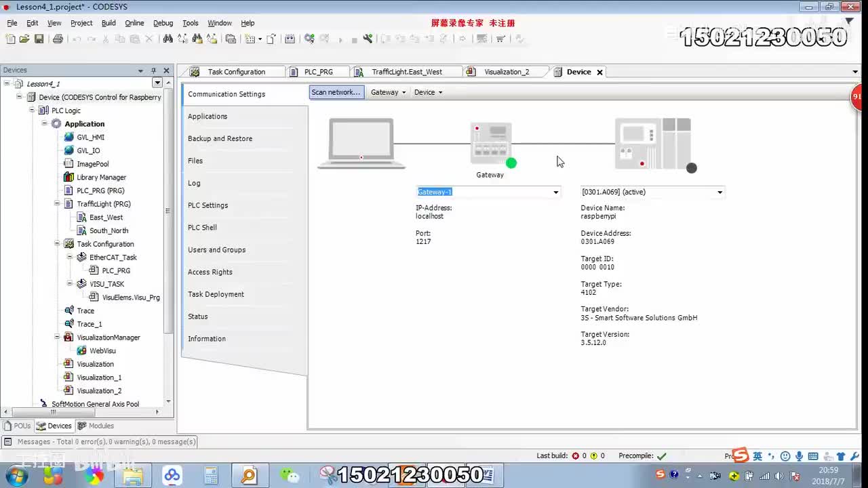Pin the Devices panel with pushpin

(153, 70)
